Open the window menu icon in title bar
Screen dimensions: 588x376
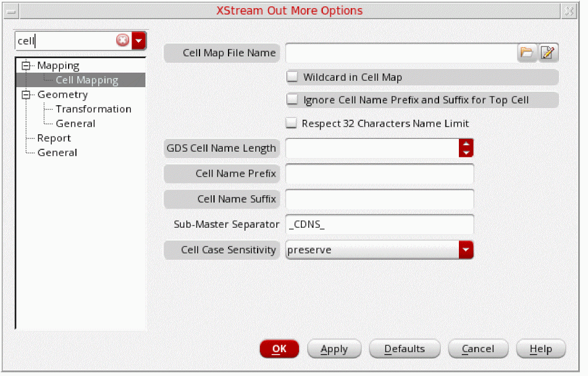(x=11, y=11)
